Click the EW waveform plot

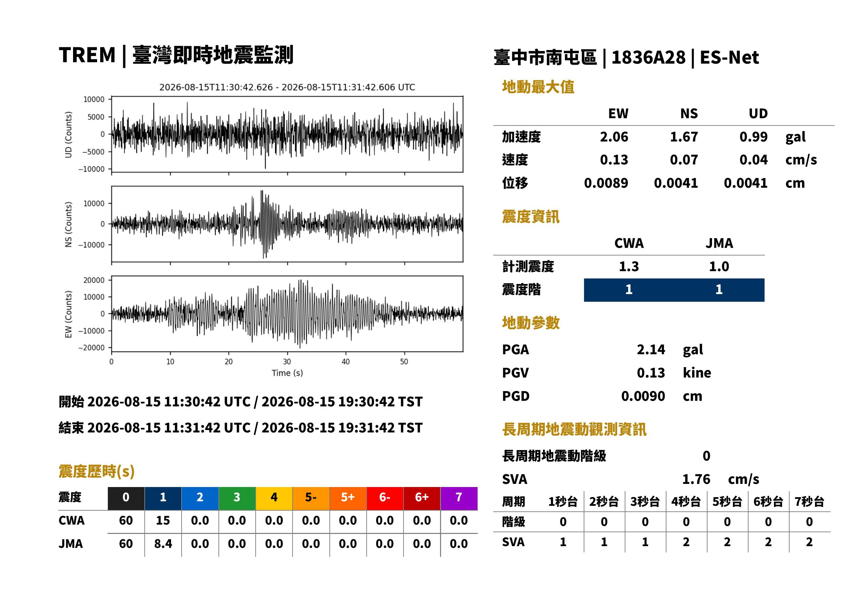[x=287, y=314]
